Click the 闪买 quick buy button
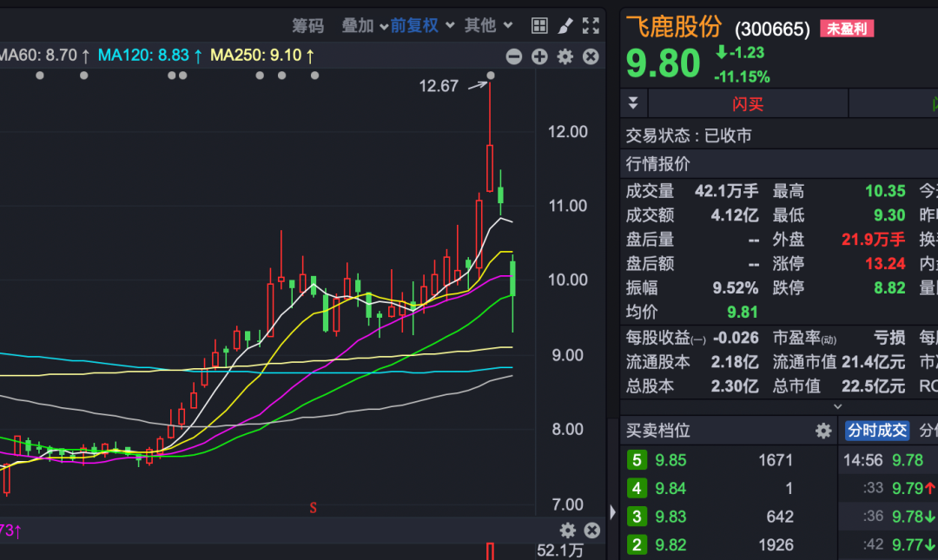 (748, 104)
